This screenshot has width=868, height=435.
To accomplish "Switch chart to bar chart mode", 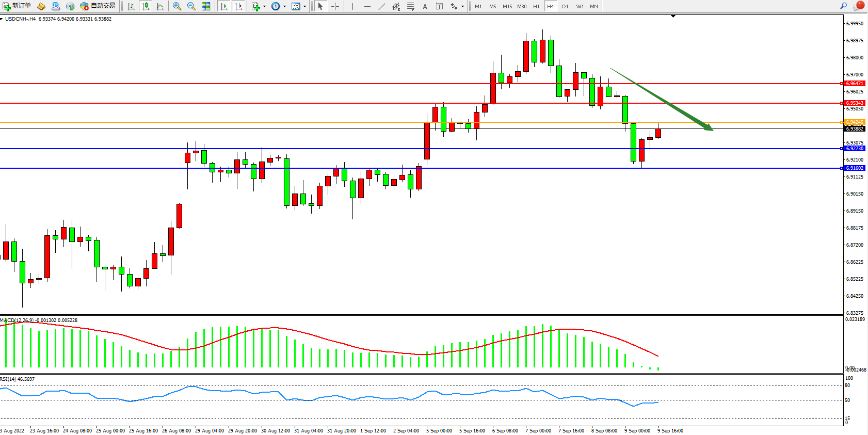I will (131, 6).
